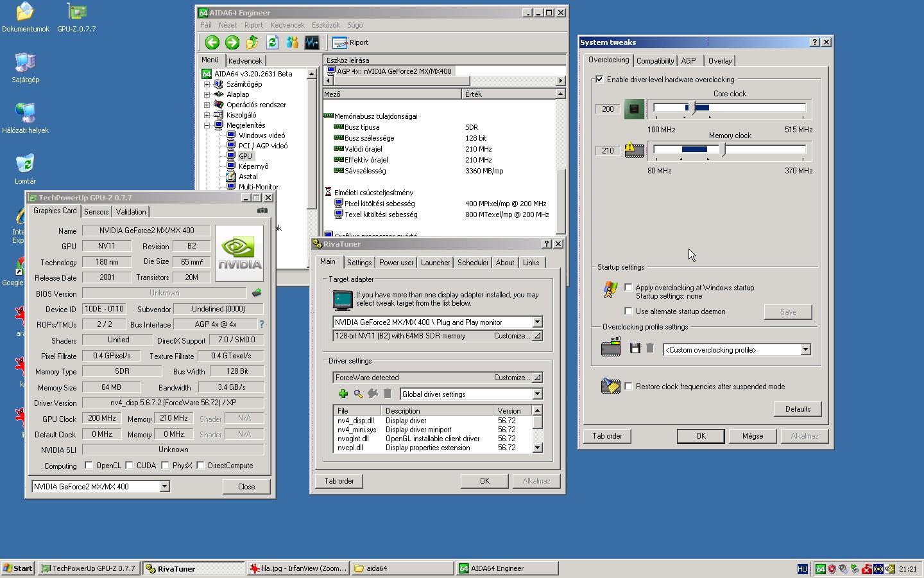The image size is (924, 578).
Task: Click GPU-Z bus interface question mark
Action: (262, 324)
